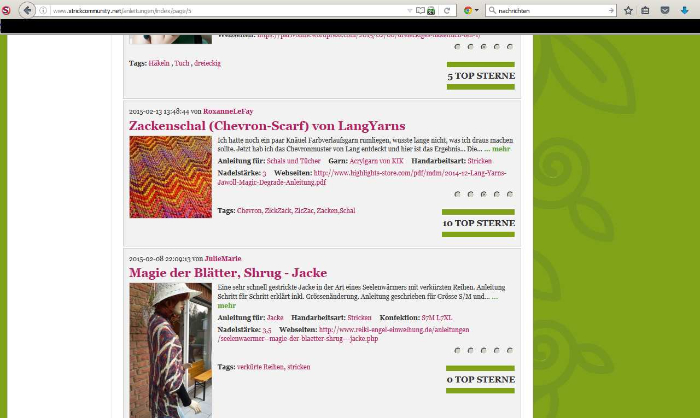
Task: Open the stricken tag under Magie der Blätter
Action: point(299,367)
